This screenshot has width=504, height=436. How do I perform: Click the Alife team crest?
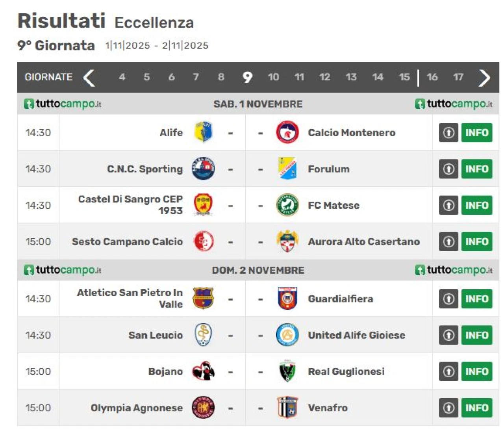pos(203,132)
